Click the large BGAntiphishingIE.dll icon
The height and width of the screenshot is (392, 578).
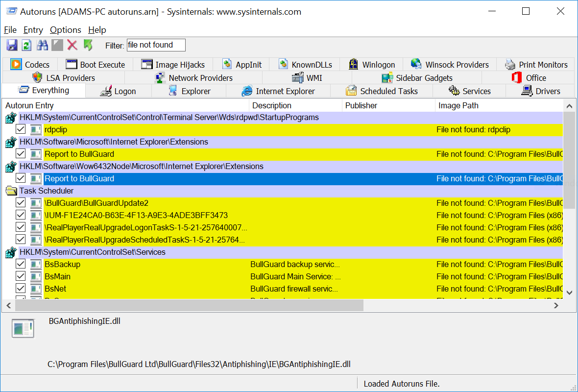tap(23, 328)
